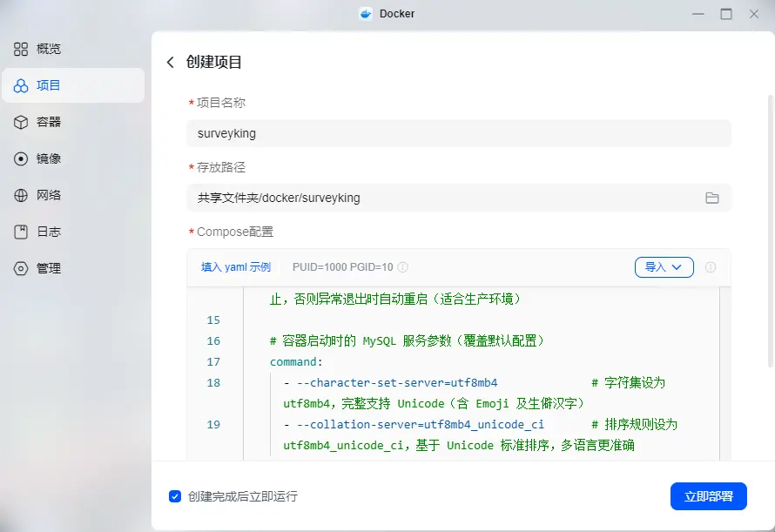
Task: Click the Docker whale icon in title bar
Action: click(x=366, y=14)
